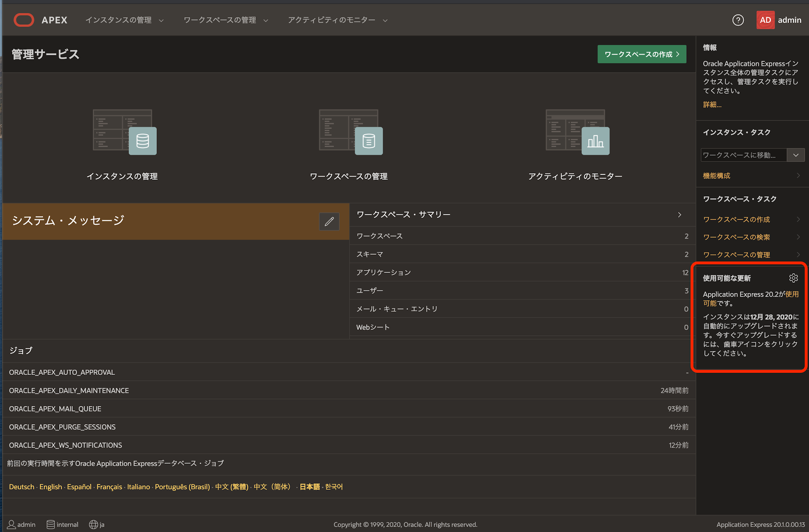The image size is (809, 532).
Task: Click the gear icon in 使用可能な更新
Action: 793,278
